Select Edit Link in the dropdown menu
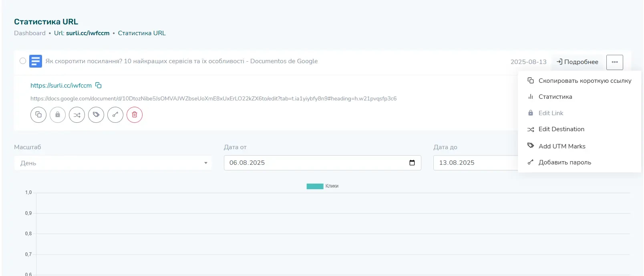The height and width of the screenshot is (276, 644). pyautogui.click(x=579, y=113)
